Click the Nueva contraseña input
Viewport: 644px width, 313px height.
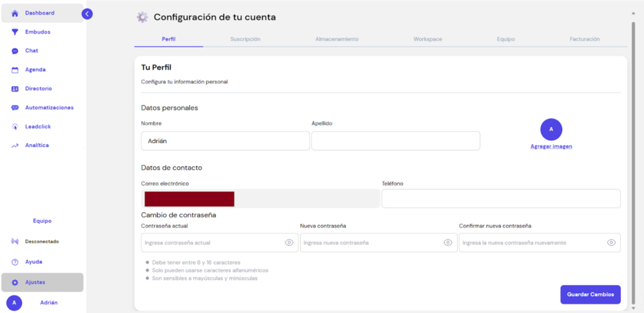379,242
